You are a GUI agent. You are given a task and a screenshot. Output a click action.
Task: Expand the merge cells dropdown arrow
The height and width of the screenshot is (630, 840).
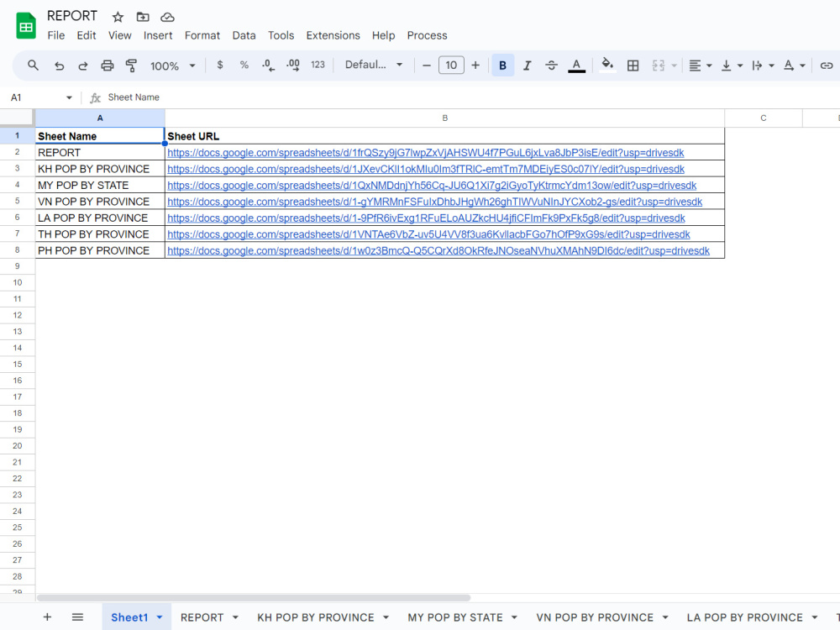coord(675,66)
